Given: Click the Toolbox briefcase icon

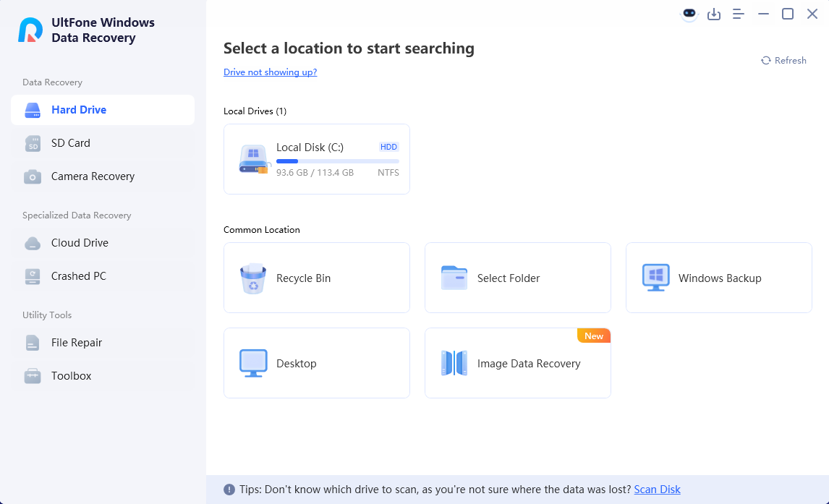Looking at the screenshot, I should pyautogui.click(x=33, y=376).
